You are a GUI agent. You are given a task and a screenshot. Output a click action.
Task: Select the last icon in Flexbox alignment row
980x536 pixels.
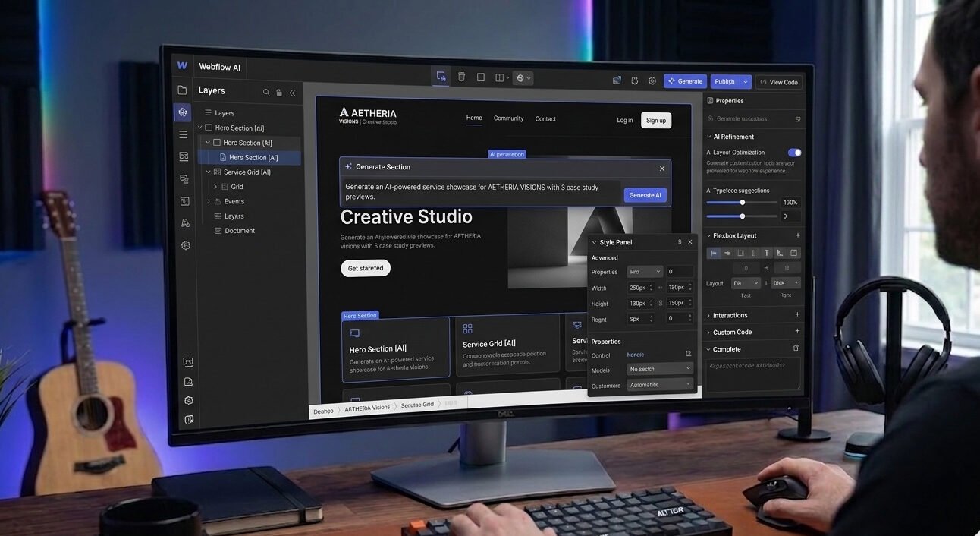tap(794, 253)
